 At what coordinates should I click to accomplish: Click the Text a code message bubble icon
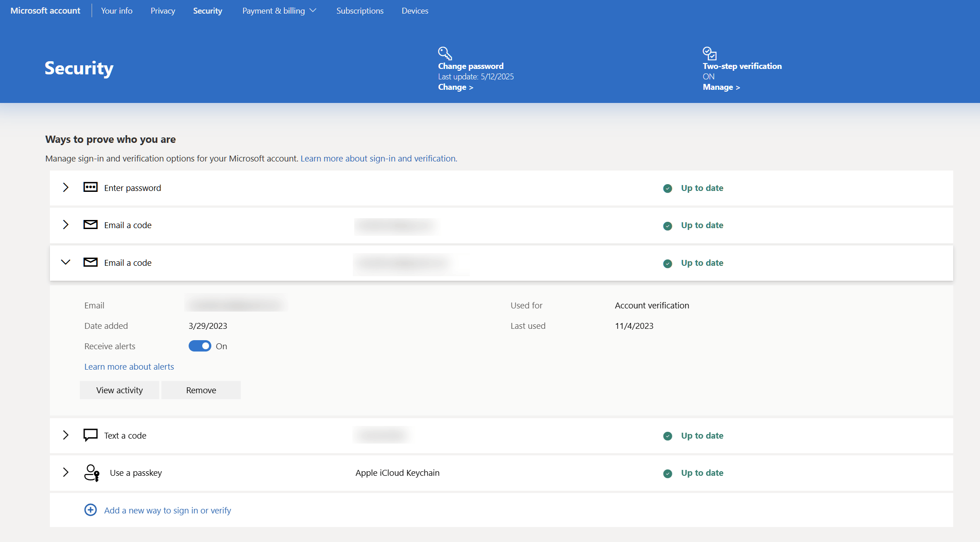pyautogui.click(x=90, y=435)
